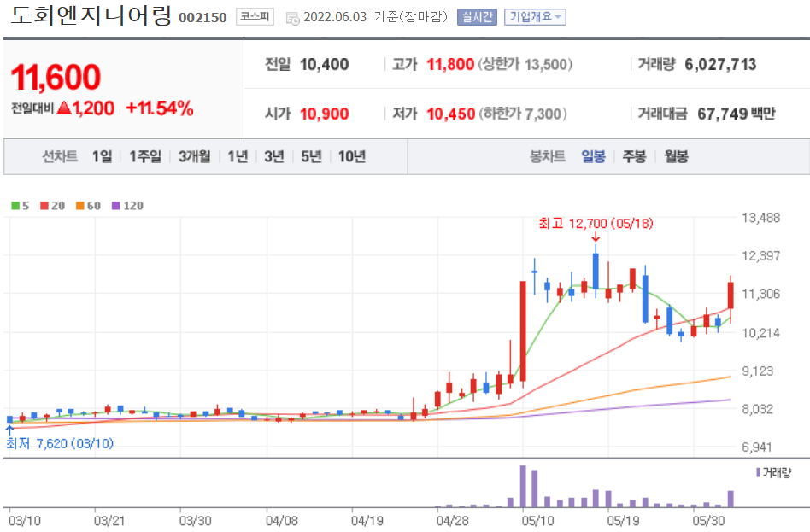
Task: Click the 실시간 real-time button
Action: [477, 17]
